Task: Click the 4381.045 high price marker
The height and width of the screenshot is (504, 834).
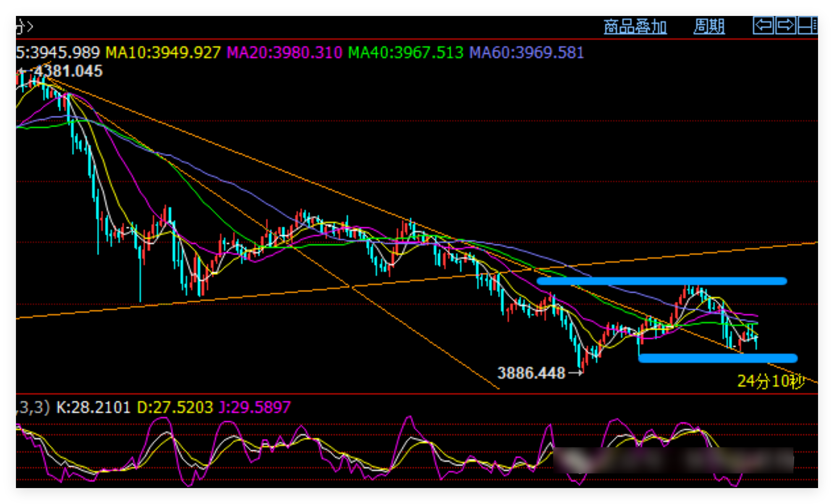Action: [x=68, y=71]
